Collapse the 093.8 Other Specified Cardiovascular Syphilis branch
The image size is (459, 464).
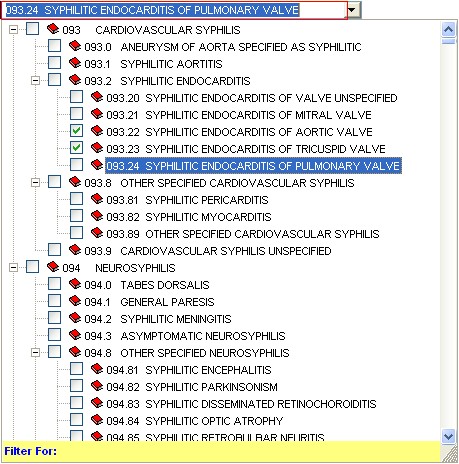coord(35,182)
